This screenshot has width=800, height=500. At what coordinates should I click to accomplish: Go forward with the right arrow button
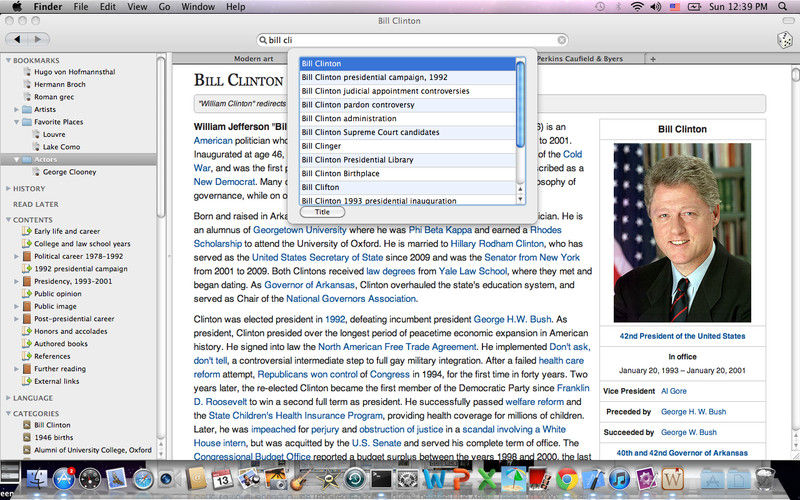click(x=38, y=39)
